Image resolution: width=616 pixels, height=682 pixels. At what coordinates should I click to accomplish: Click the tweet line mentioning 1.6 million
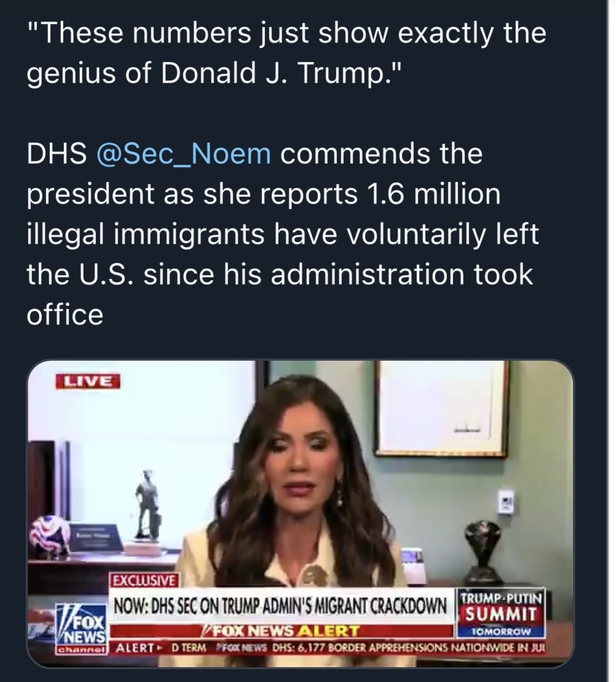263,195
